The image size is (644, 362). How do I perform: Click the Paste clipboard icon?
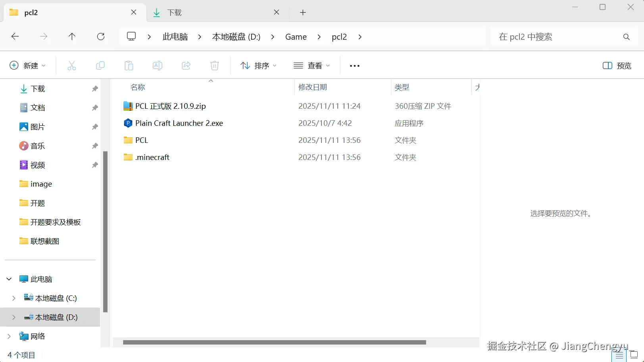(129, 65)
